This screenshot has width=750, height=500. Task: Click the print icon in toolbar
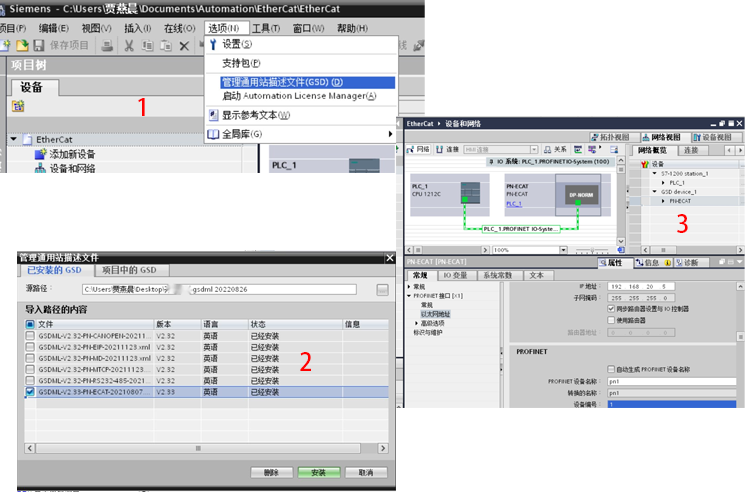click(x=109, y=46)
